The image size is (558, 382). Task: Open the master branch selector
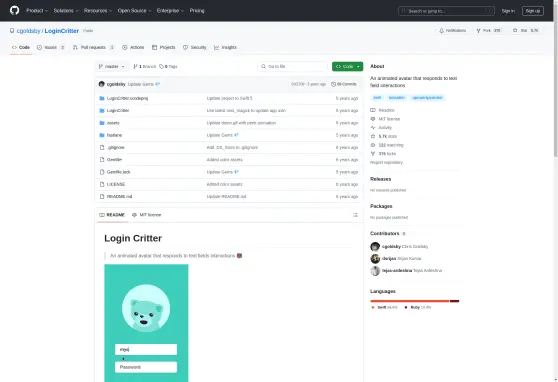click(x=112, y=67)
